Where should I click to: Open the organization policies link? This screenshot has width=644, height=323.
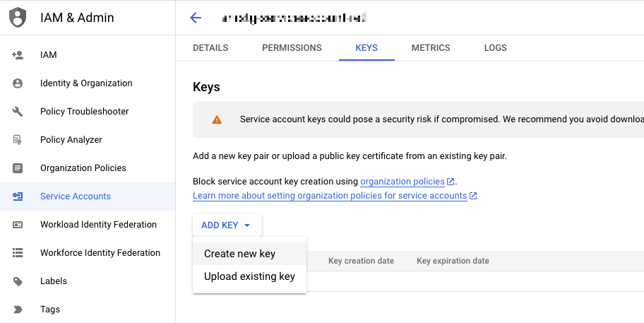402,182
